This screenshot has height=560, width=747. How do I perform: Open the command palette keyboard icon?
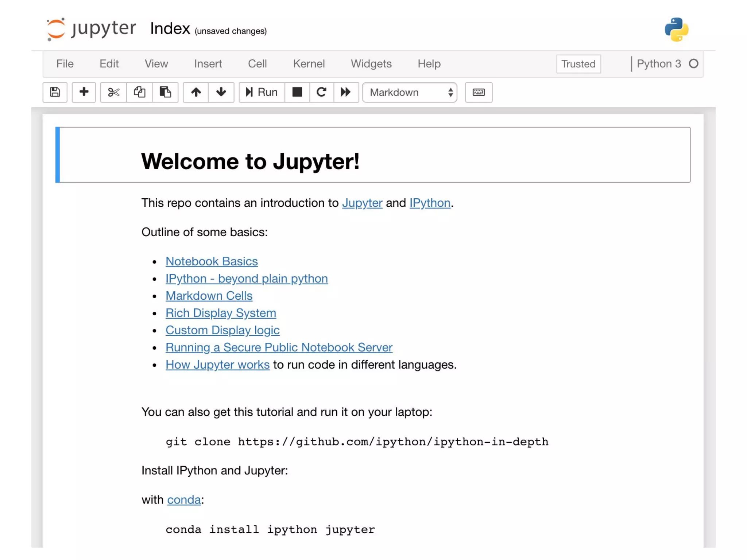tap(479, 92)
